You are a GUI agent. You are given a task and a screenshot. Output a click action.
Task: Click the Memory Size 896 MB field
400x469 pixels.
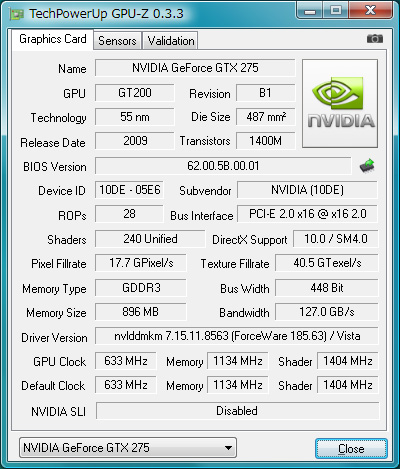pyautogui.click(x=141, y=312)
